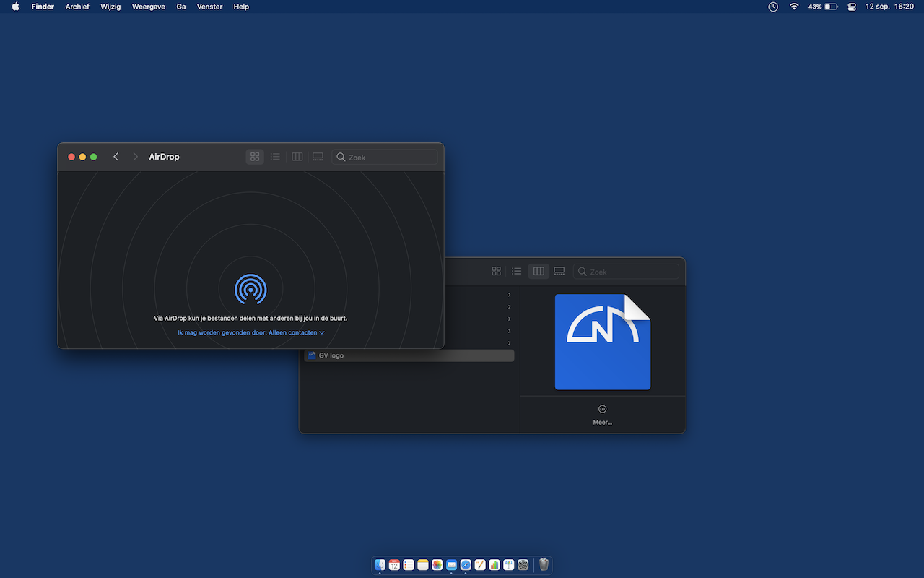
Task: Open the Wijzig menu
Action: click(x=110, y=7)
